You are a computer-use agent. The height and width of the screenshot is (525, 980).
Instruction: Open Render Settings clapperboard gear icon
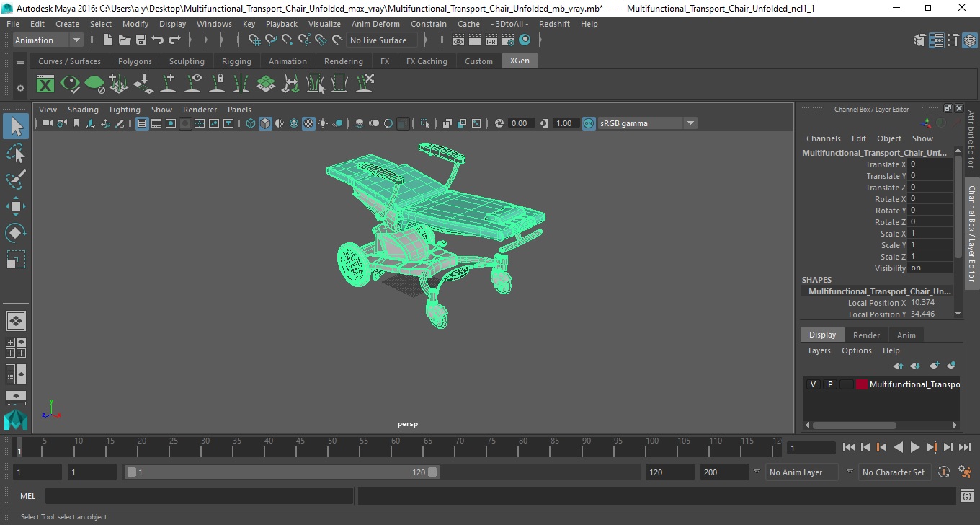point(508,40)
